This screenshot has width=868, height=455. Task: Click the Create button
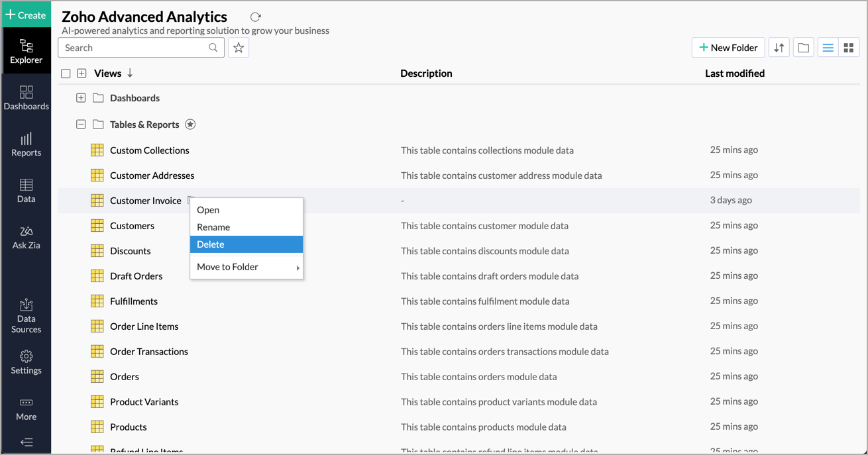pos(27,14)
